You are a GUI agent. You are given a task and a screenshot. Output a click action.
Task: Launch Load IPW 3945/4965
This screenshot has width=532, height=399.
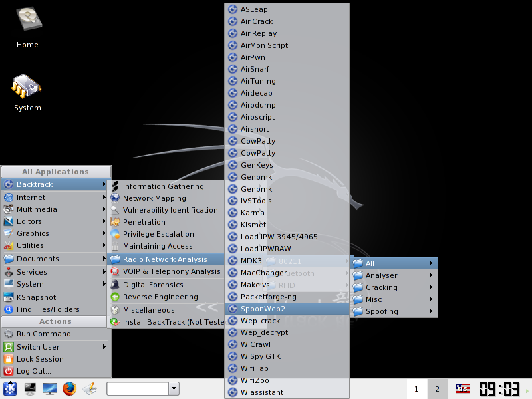pos(287,237)
